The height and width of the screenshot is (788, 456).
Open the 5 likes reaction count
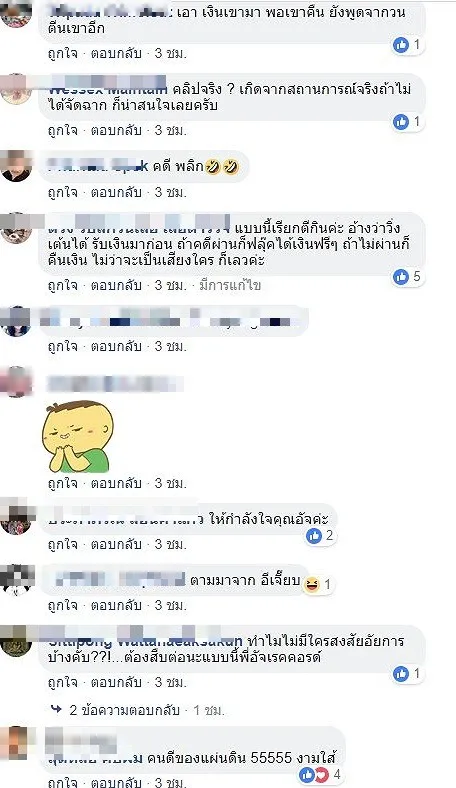click(x=409, y=276)
